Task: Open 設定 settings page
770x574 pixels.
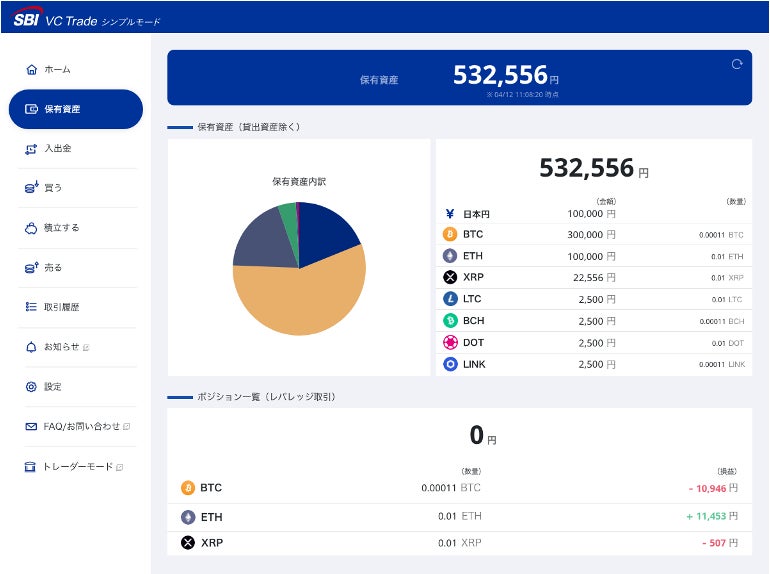Action: 52,387
